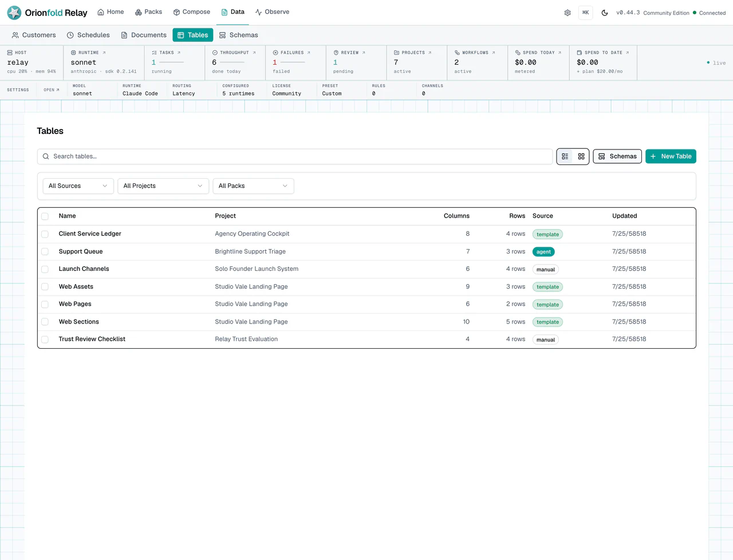
Task: Click Agency Operating Cockpit project
Action: tap(252, 234)
